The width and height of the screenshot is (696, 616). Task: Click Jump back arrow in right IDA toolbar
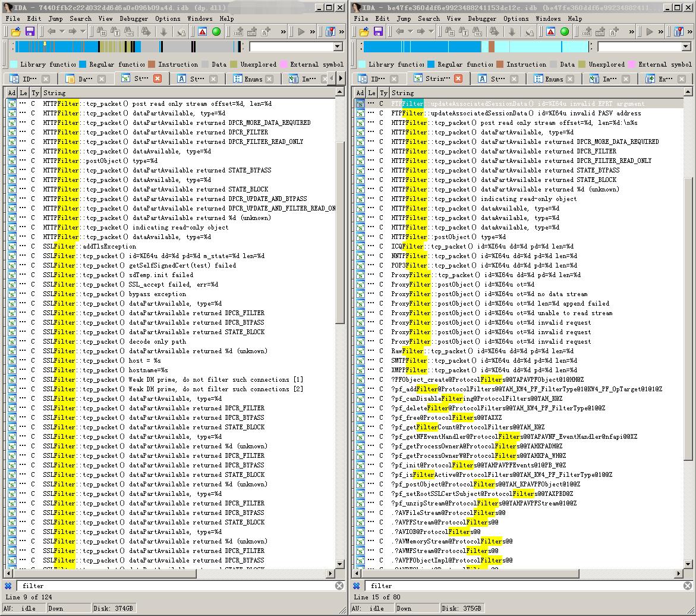tap(399, 32)
